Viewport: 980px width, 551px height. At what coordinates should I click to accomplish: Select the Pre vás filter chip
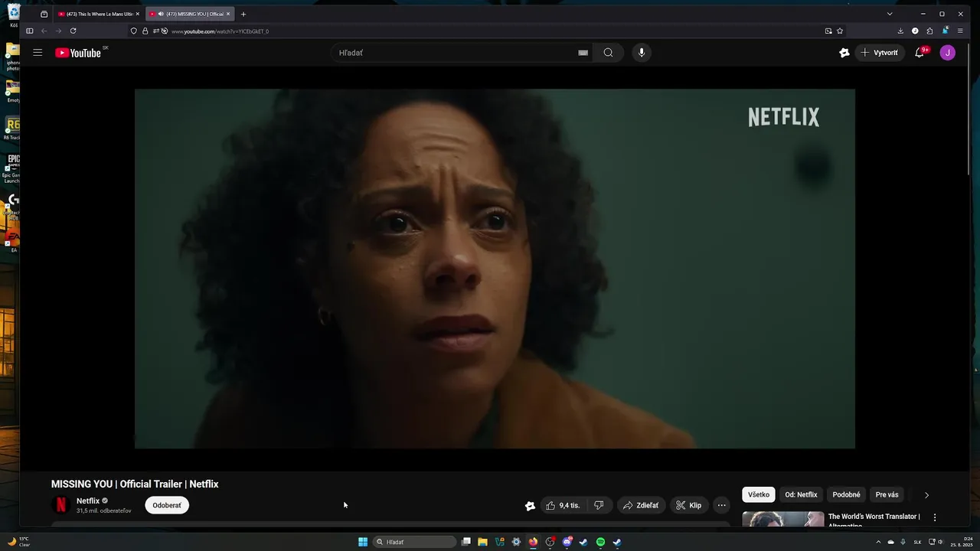click(887, 494)
